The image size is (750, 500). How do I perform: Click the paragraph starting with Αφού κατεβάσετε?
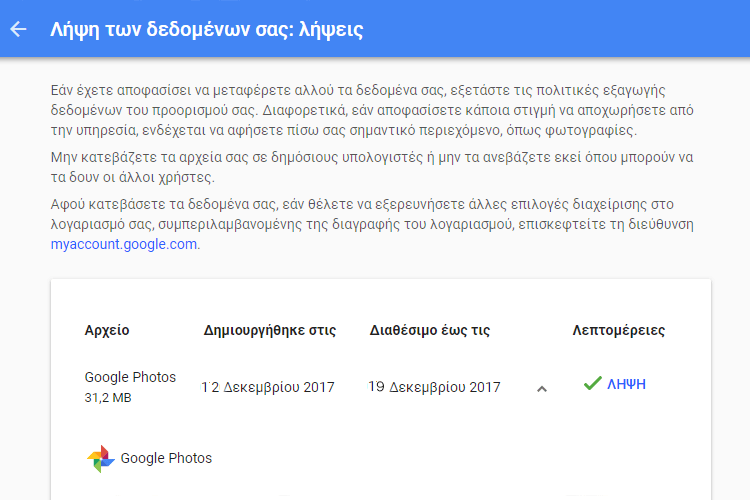click(x=372, y=224)
